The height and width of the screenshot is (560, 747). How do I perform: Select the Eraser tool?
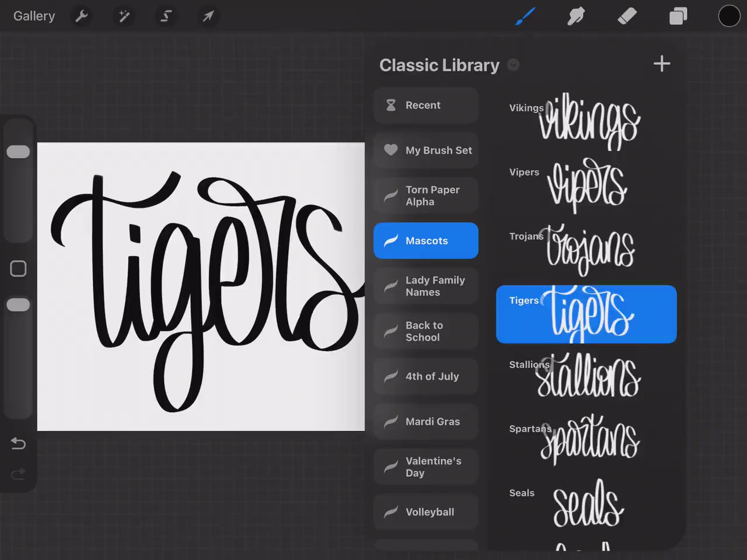(x=627, y=16)
